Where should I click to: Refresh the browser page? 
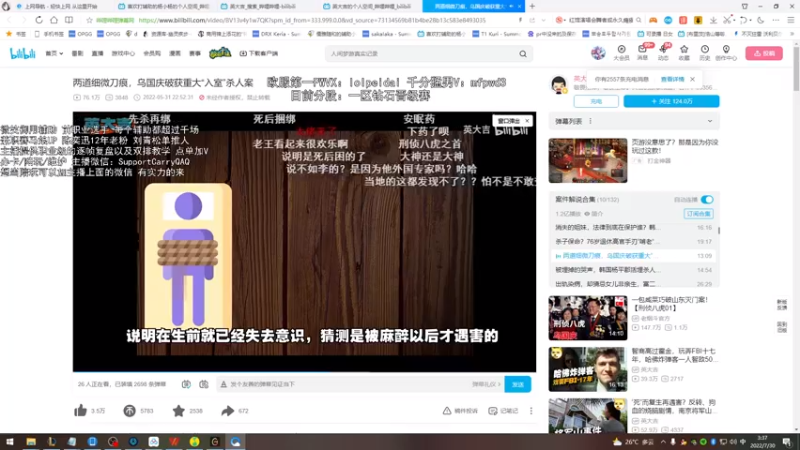click(x=39, y=20)
